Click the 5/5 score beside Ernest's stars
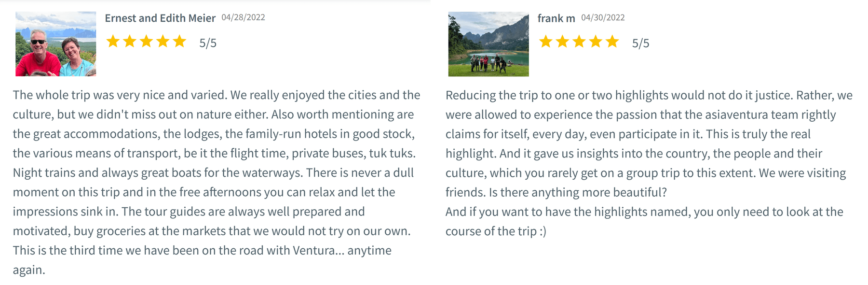Viewport: 868px width, 285px height. point(208,43)
